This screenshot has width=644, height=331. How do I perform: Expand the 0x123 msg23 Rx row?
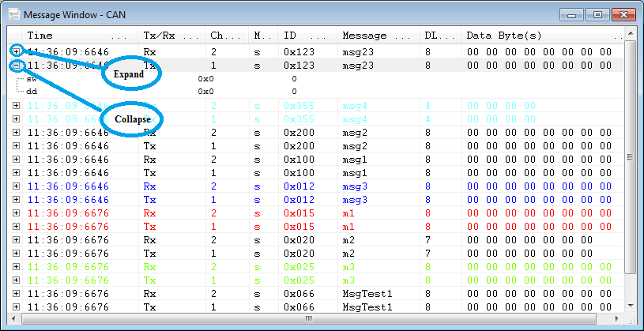pos(16,52)
